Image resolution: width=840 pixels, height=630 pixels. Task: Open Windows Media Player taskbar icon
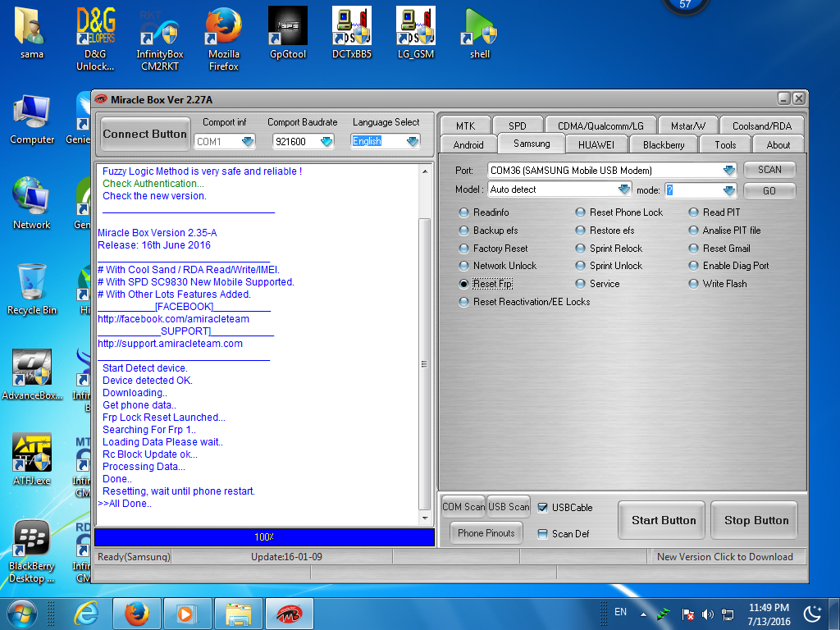pos(187,614)
